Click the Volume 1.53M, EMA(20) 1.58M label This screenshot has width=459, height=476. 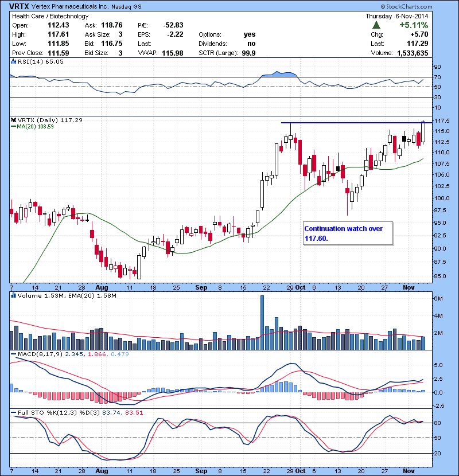click(67, 295)
